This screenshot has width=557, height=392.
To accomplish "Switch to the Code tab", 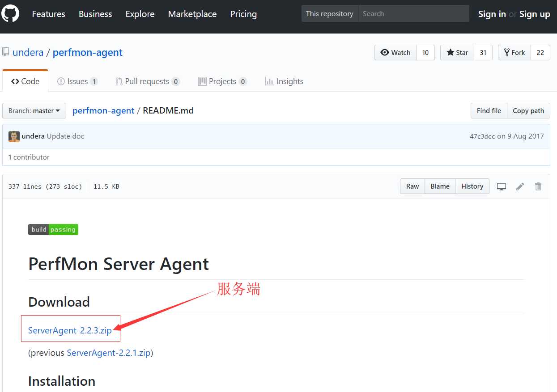I will tap(25, 81).
